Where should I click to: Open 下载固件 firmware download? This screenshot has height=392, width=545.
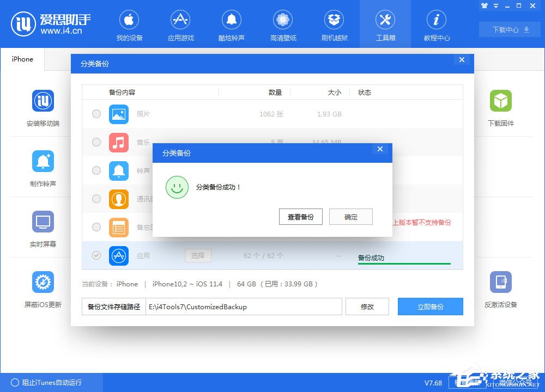pyautogui.click(x=501, y=107)
